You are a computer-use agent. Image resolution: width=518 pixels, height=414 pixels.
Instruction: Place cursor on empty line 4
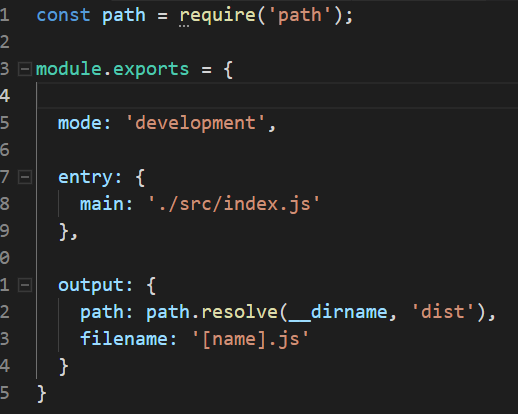pos(277,96)
